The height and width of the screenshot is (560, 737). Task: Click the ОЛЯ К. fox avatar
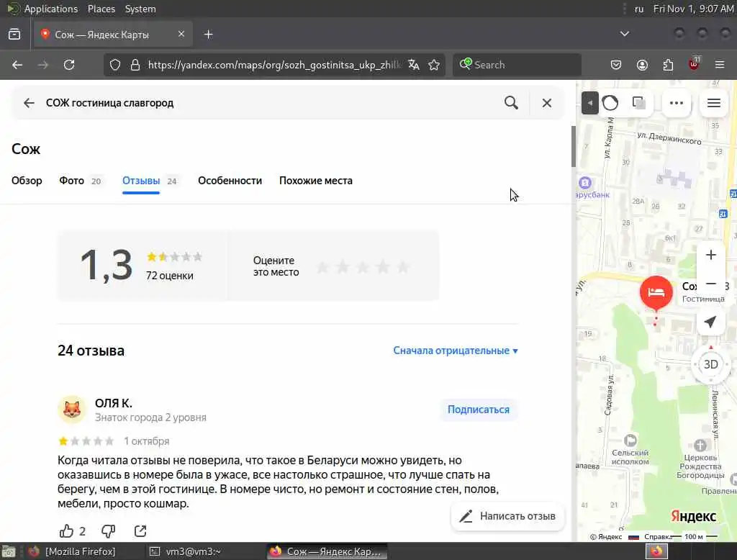72,410
